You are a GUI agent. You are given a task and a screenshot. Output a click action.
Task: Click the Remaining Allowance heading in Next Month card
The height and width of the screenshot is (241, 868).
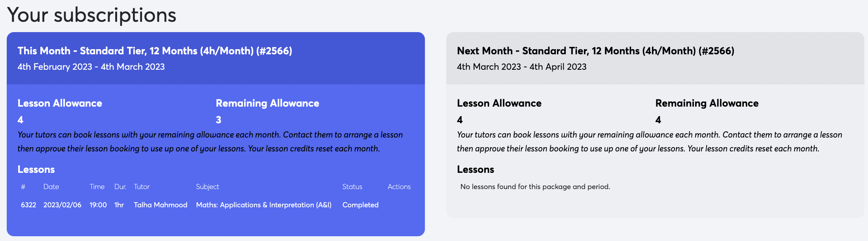coord(707,103)
